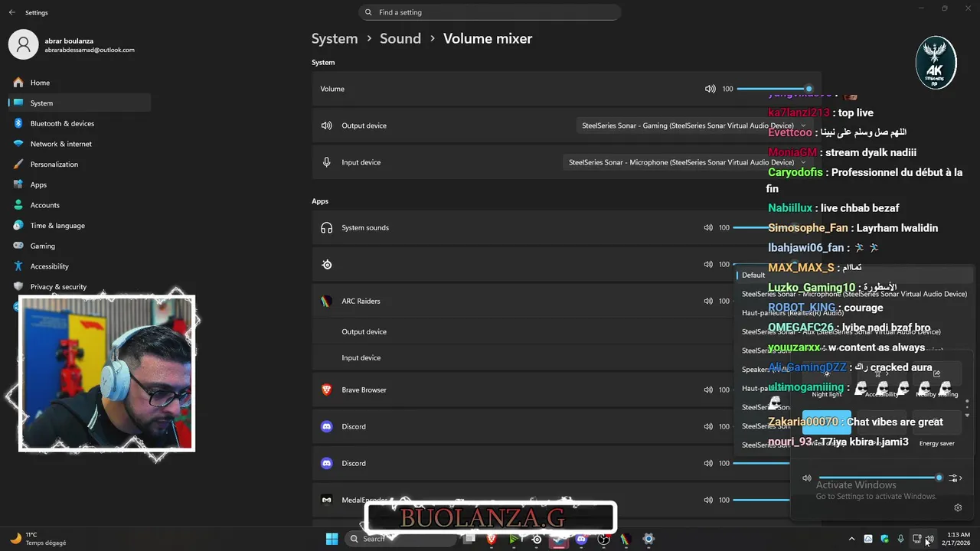980x551 pixels.
Task: Collapse the ARC Raiders app row
Action: click(x=567, y=301)
